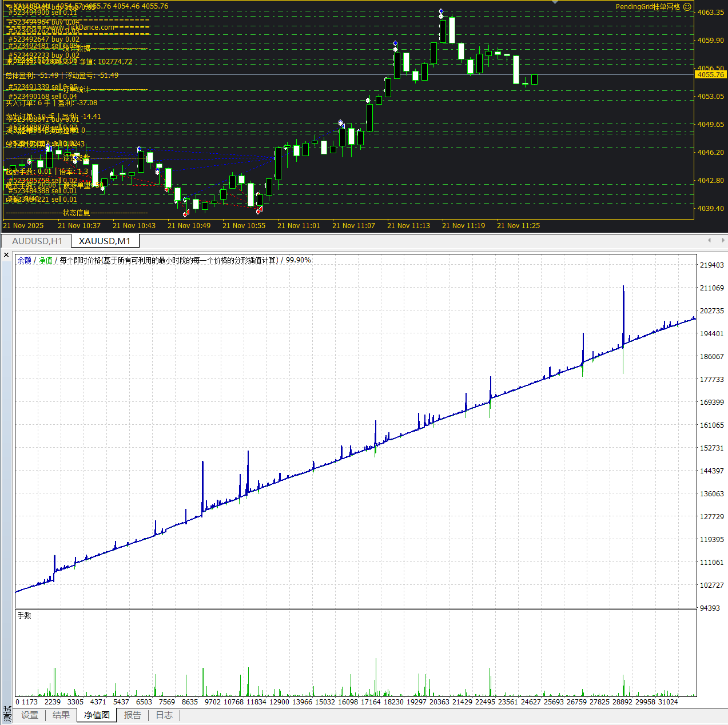Viewport: 728px width, 725px height.
Task: Click the 21 Nov 11:25 time axis label
Action: [x=518, y=226]
